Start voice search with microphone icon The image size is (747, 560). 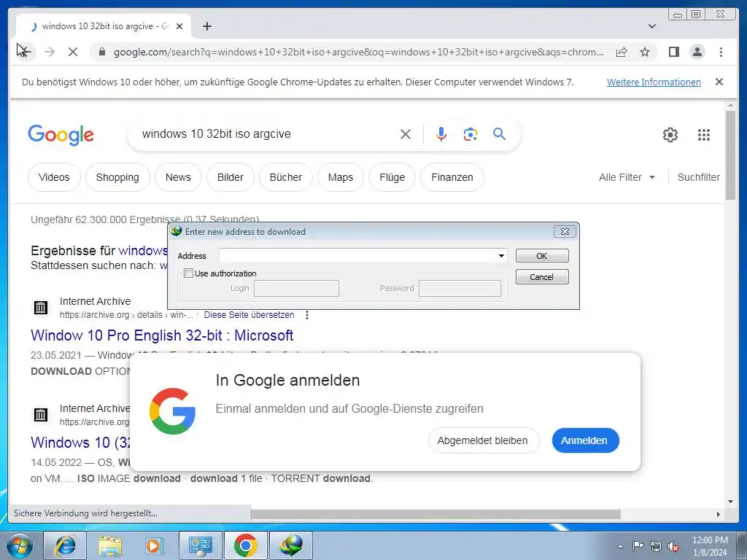pyautogui.click(x=441, y=134)
